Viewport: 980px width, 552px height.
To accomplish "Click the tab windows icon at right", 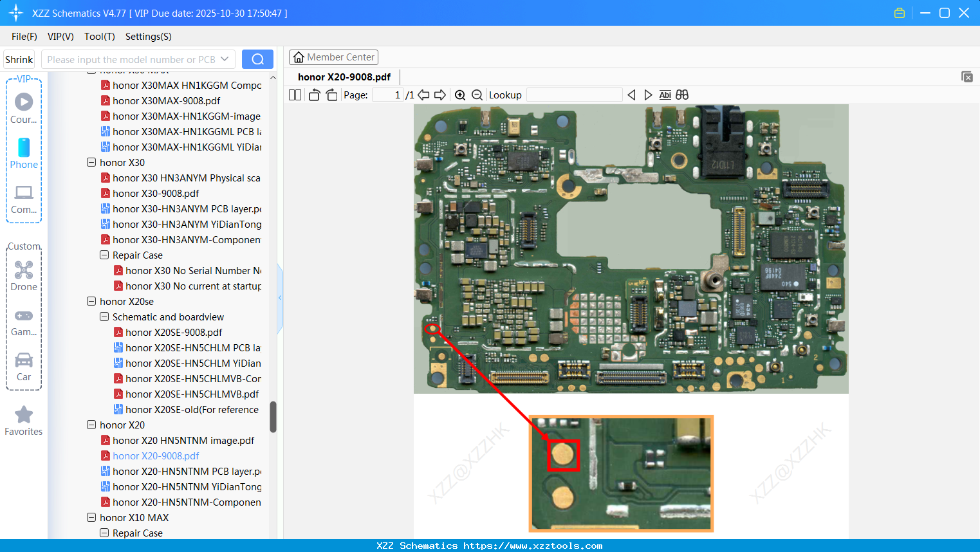I will pos(966,77).
